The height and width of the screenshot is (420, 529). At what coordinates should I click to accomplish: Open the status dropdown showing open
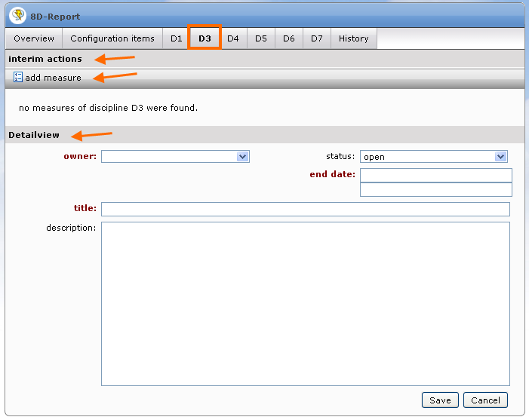click(x=433, y=157)
